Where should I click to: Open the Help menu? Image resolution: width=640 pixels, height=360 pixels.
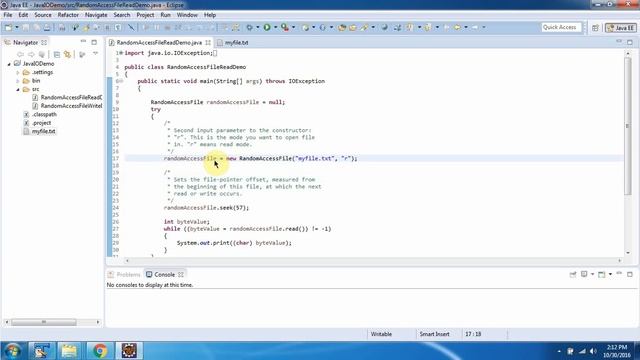(210, 15)
